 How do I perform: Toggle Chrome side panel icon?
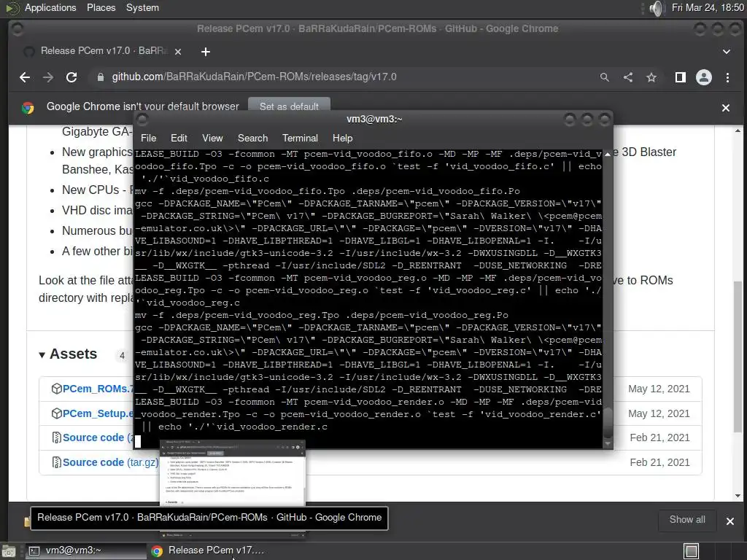coord(681,77)
